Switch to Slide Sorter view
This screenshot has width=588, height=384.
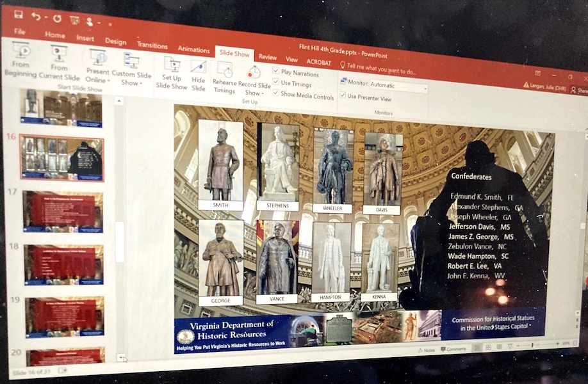488,348
